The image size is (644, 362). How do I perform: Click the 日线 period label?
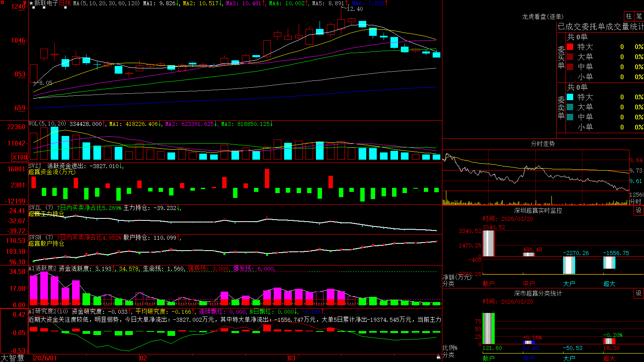point(65,3)
